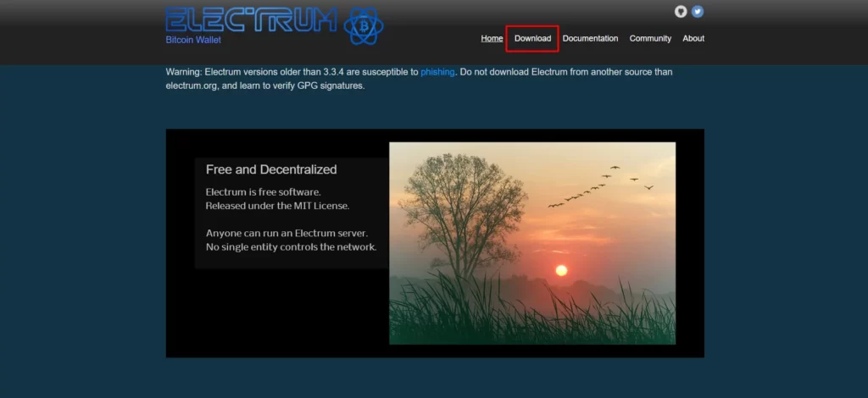Open the Documentation menu item
This screenshot has height=398, width=868.
pyautogui.click(x=590, y=38)
